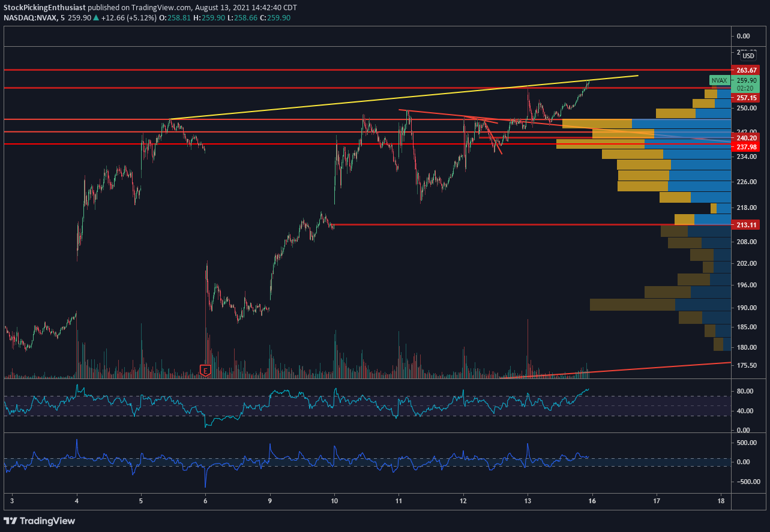Click the 202.00 price axis tick
The width and height of the screenshot is (770, 532).
(x=746, y=263)
